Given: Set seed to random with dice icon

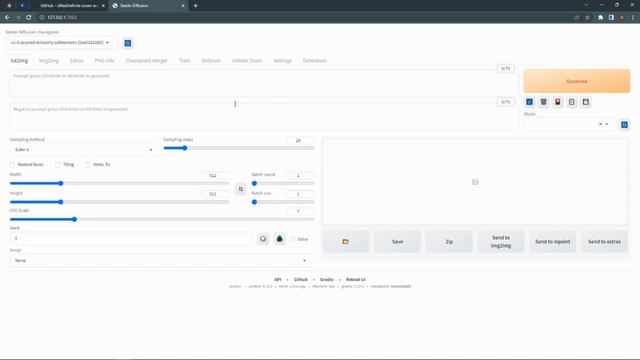Looking at the screenshot, I should [x=263, y=239].
